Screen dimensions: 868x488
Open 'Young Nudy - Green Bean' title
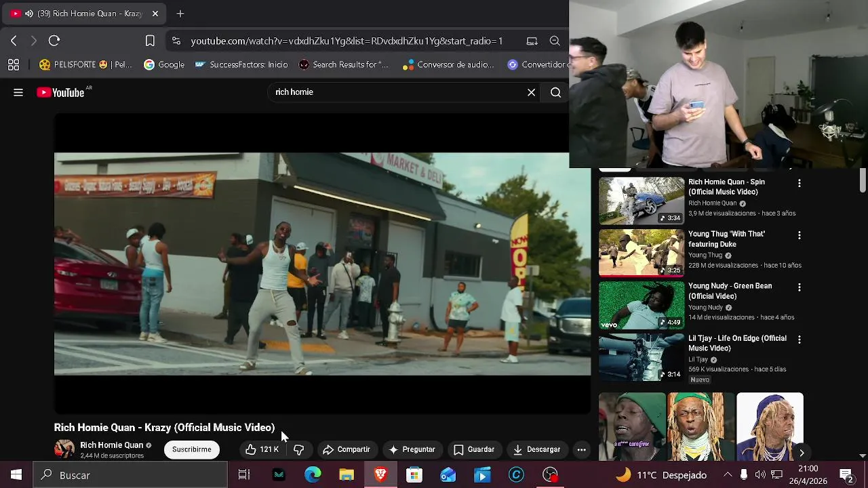pyautogui.click(x=730, y=291)
